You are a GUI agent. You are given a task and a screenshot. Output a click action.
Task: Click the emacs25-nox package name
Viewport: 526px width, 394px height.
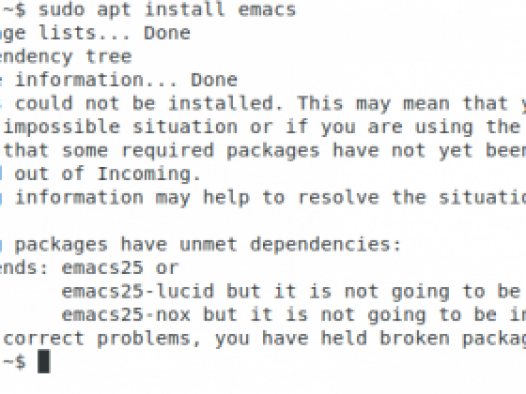click(126, 315)
